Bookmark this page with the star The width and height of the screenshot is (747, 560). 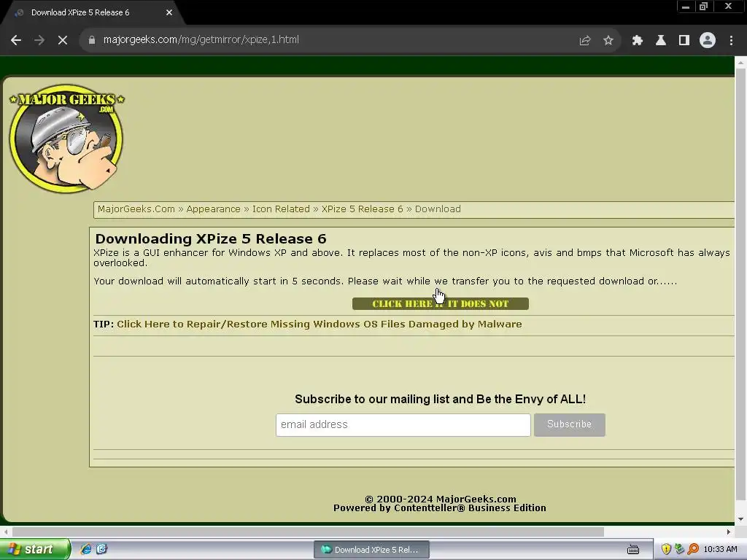coord(608,41)
